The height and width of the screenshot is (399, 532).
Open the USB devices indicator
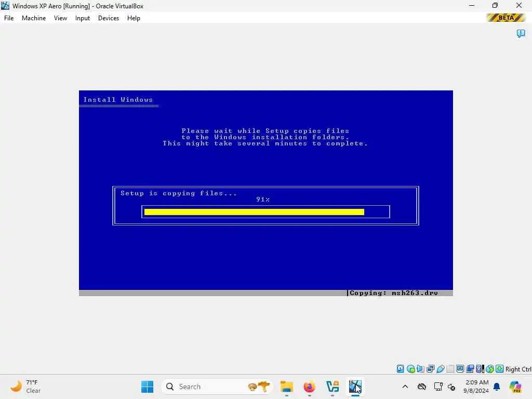(441, 369)
